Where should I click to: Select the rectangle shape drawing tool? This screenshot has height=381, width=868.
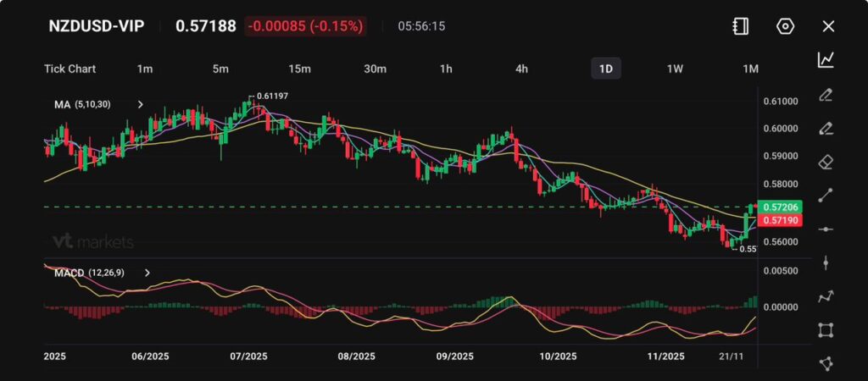click(826, 329)
